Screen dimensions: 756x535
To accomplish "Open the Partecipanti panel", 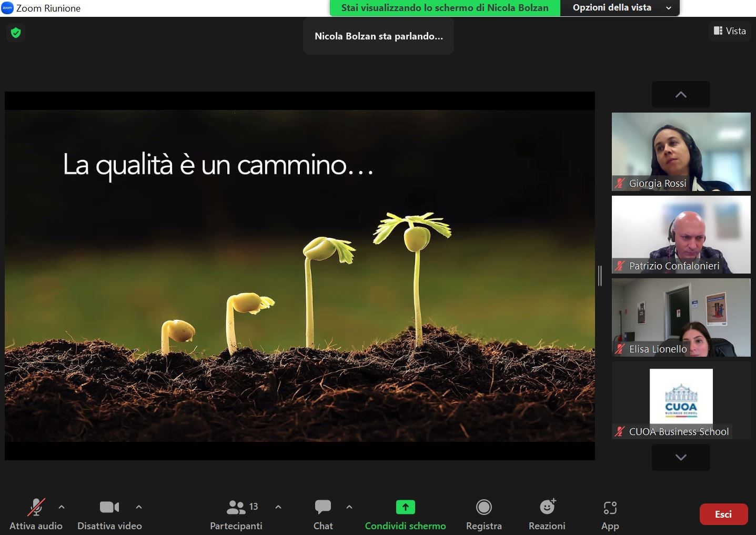I will [x=236, y=514].
